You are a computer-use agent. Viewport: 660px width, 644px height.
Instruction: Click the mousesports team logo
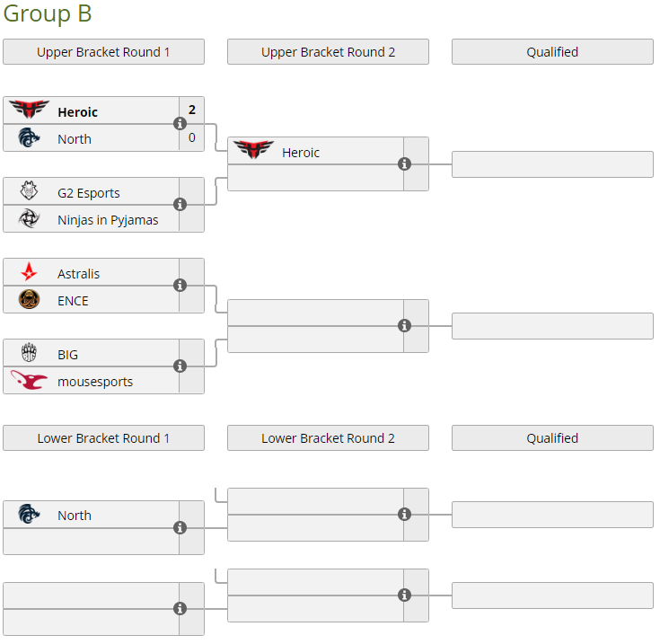(x=29, y=381)
